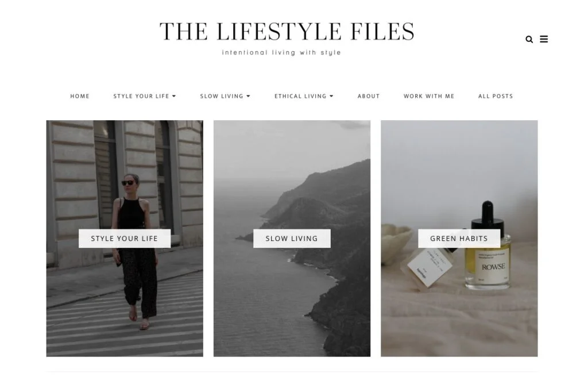Expand the Slow Living dropdown arrow

coord(248,96)
